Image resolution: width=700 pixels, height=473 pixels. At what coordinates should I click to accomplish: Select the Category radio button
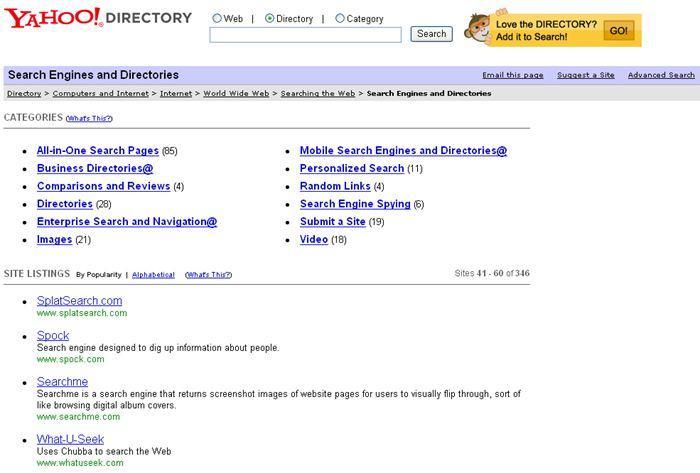[340, 18]
